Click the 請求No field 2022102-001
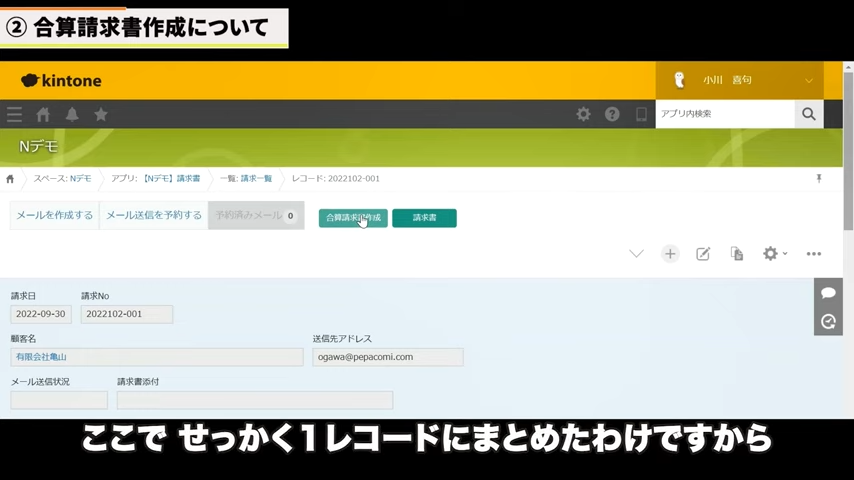This screenshot has height=480, width=854. [x=127, y=314]
